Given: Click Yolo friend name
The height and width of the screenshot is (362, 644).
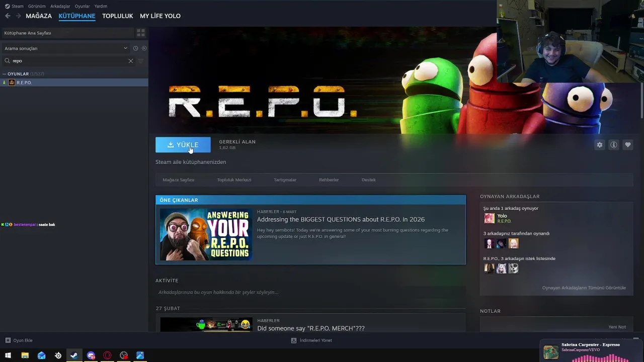Looking at the screenshot, I should [x=502, y=216].
